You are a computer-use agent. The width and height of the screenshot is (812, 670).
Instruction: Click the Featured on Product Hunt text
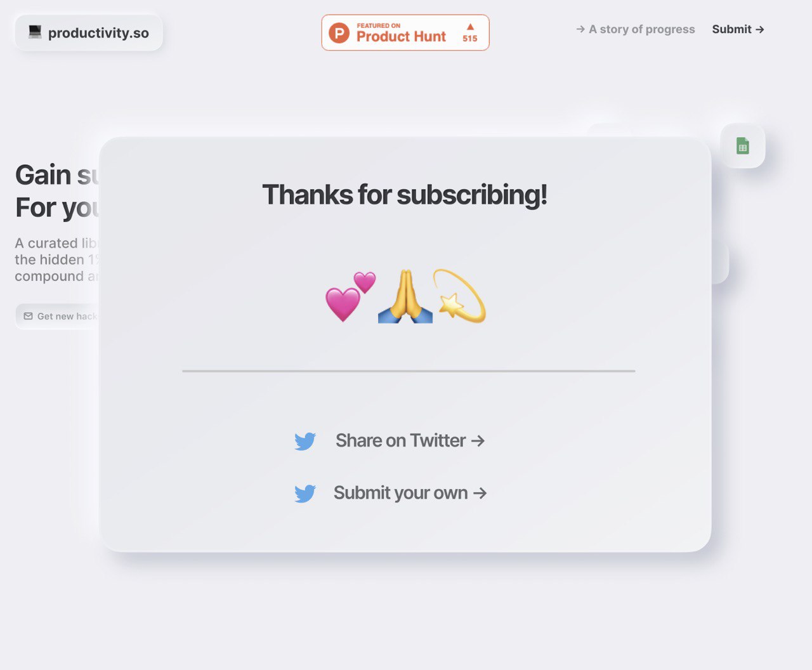coord(401,33)
